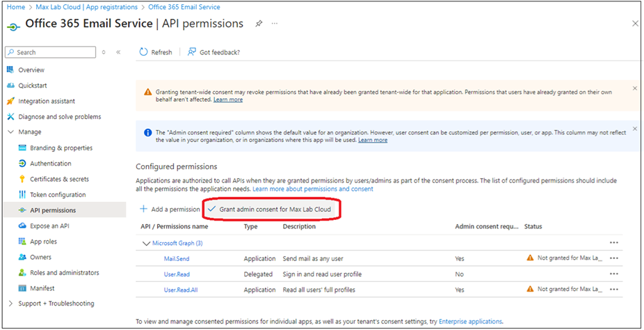Click Learn more in blue info banner
This screenshot has height=330, width=644.
coord(373,140)
